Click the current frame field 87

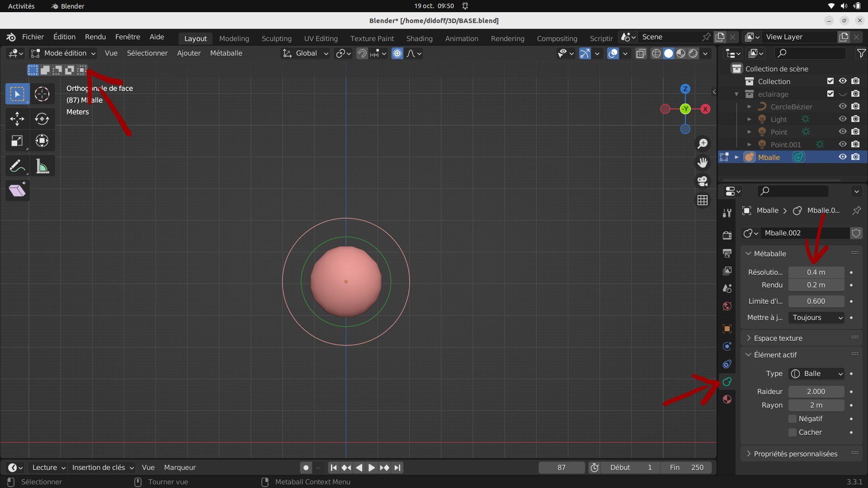click(561, 468)
